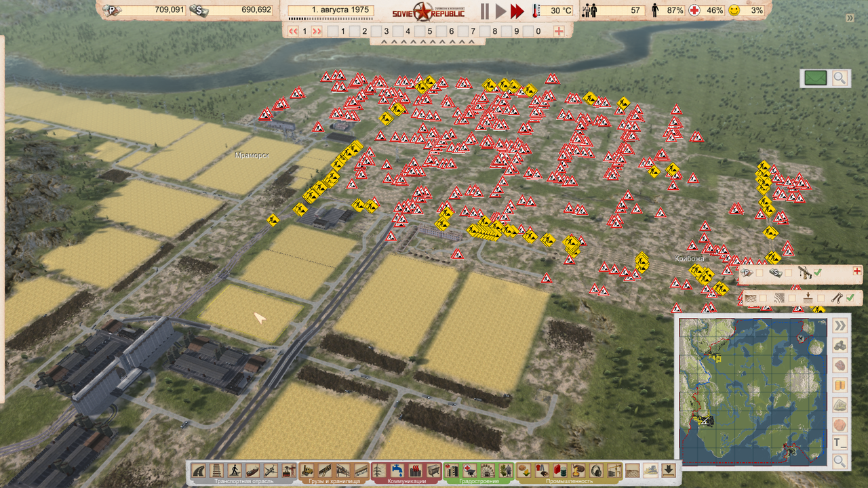Image resolution: width=868 pixels, height=488 pixels.
Task: Open the statues and monuments icon
Action: pos(506,470)
